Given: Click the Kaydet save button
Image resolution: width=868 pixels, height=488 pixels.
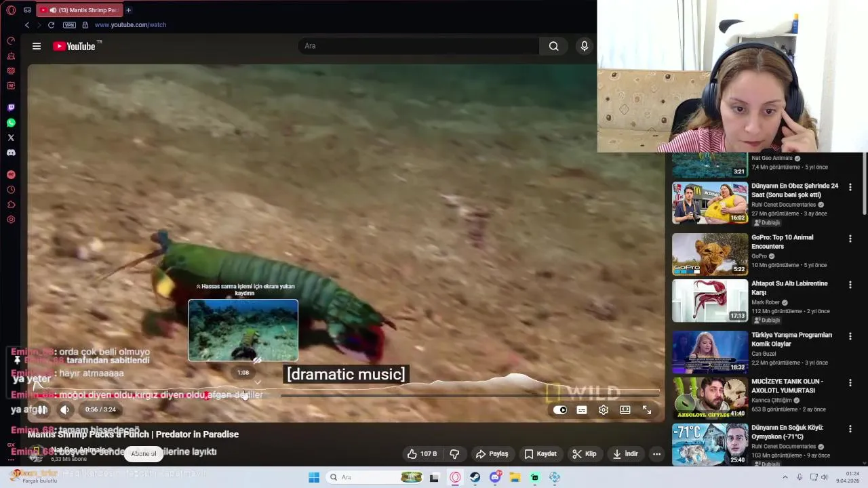Looking at the screenshot, I should pyautogui.click(x=540, y=454).
